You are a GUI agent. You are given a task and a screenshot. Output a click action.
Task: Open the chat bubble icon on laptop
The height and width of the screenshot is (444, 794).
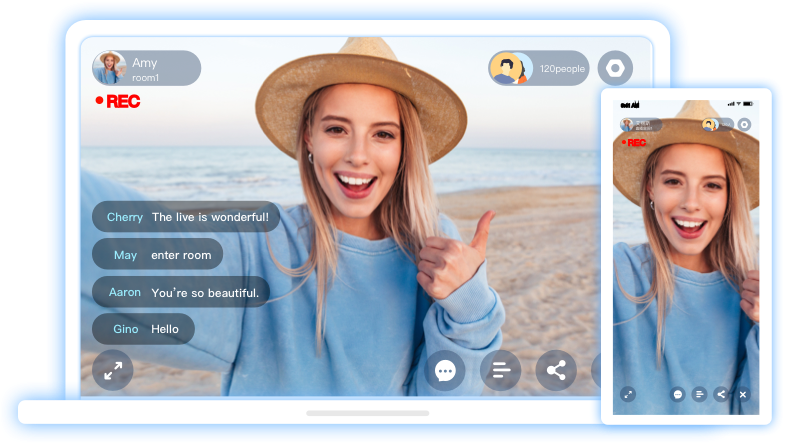click(446, 371)
